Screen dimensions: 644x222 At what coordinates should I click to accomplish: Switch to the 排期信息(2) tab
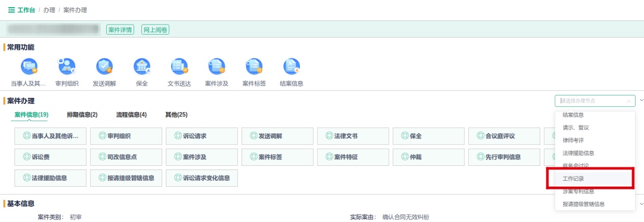click(82, 115)
